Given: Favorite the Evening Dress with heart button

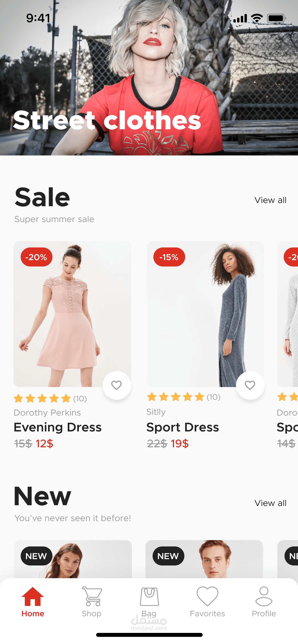Looking at the screenshot, I should tap(117, 385).
